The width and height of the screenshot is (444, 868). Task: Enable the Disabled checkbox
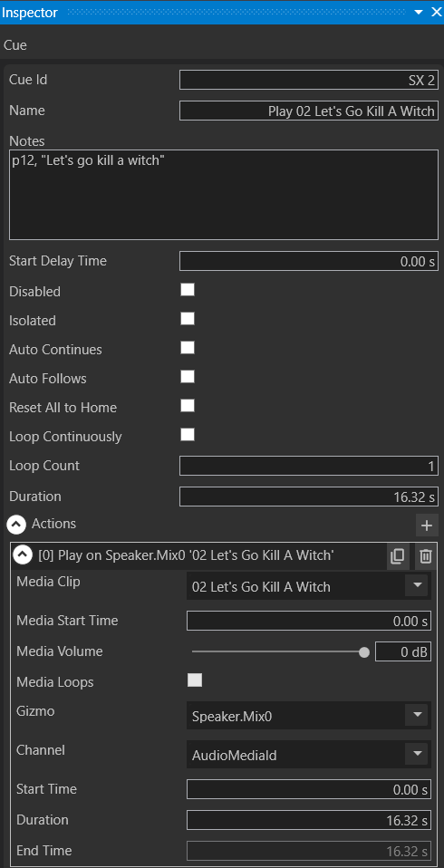188,290
